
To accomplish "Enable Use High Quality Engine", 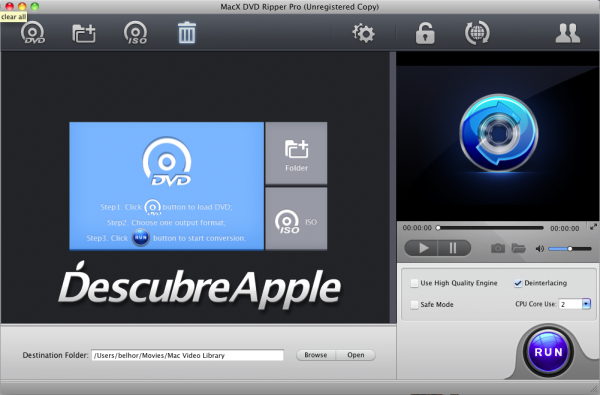I will pos(414,283).
